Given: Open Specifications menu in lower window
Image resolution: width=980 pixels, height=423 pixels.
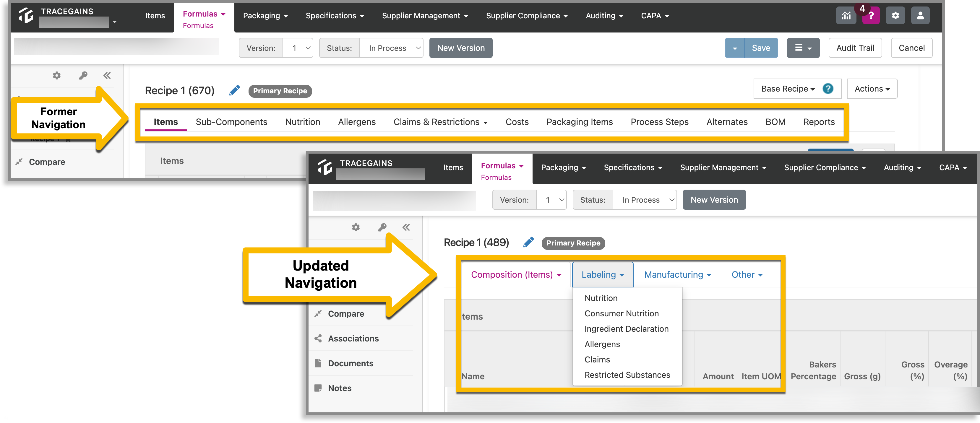Looking at the screenshot, I should coord(633,167).
